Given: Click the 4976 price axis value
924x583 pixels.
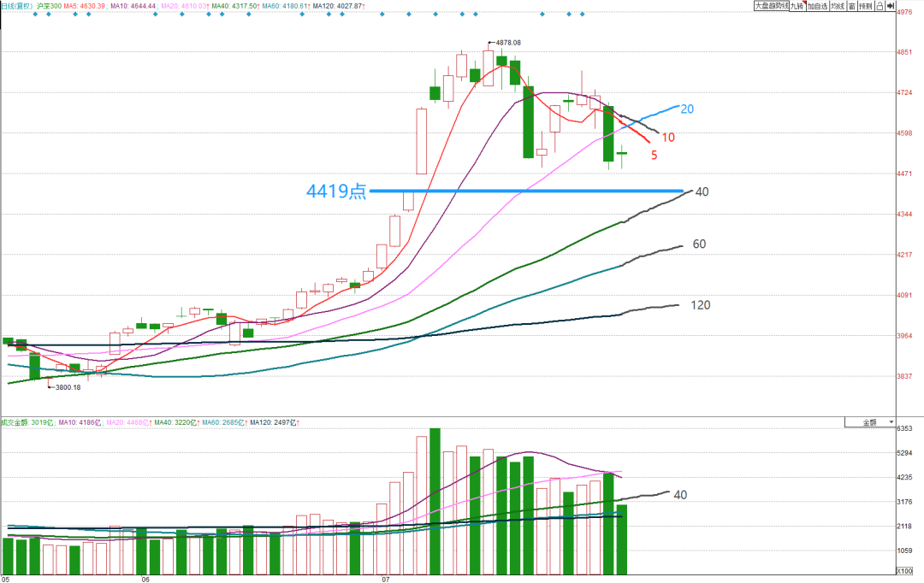Looking at the screenshot, I should (904, 12).
